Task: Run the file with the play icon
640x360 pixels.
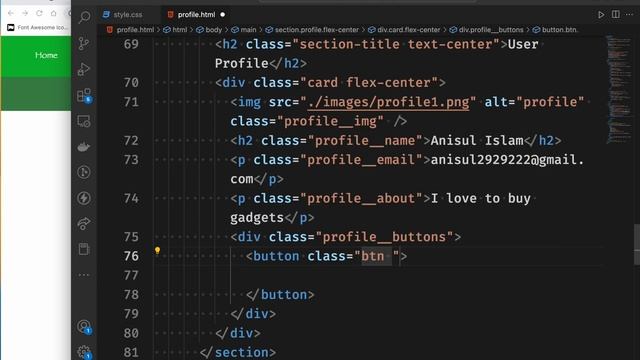Action: tap(601, 15)
